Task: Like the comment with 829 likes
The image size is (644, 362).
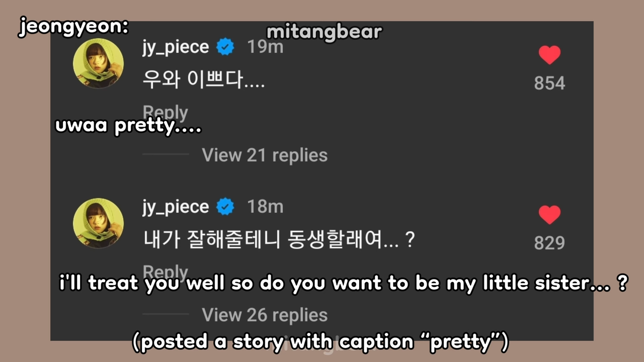Action: click(x=549, y=215)
